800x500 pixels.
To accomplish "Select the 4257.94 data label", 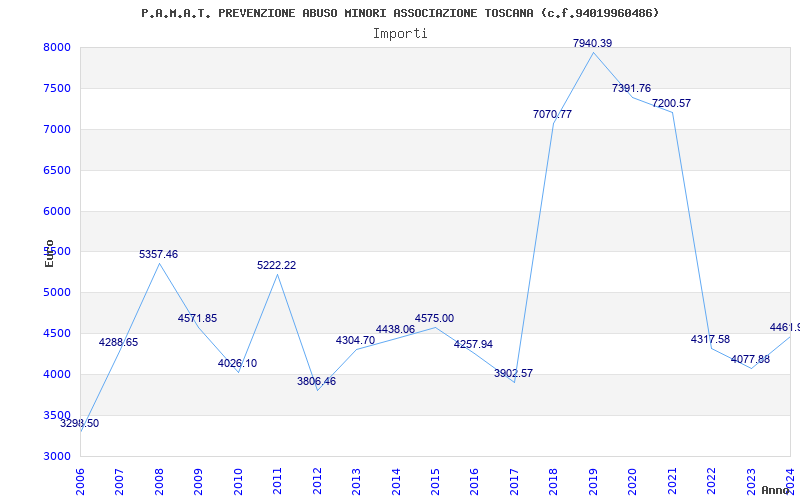I will tap(473, 344).
